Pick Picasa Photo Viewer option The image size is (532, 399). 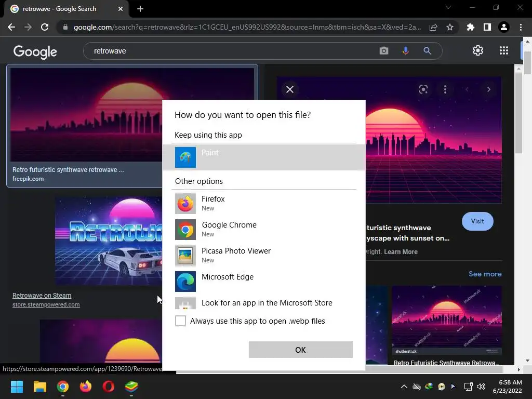tap(263, 255)
